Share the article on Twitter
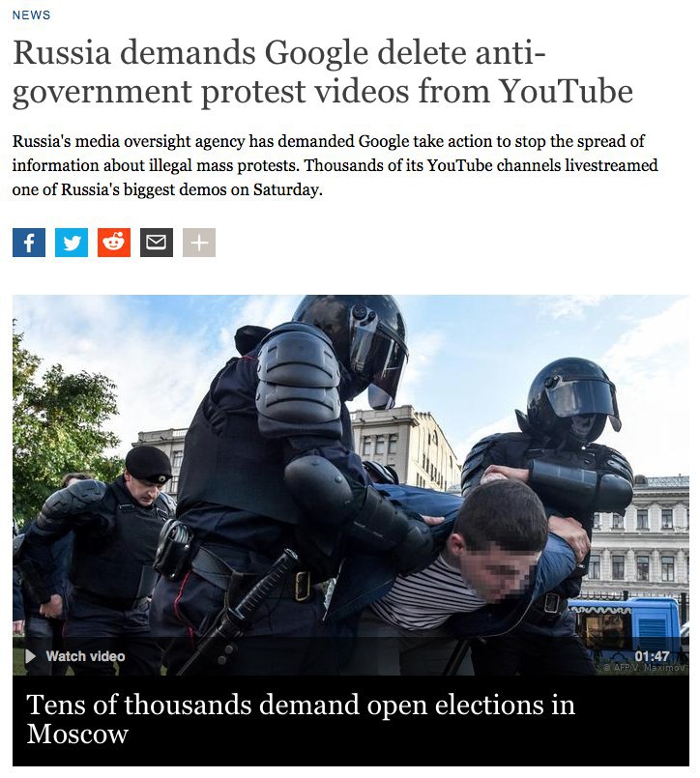700x778 pixels. click(x=72, y=243)
